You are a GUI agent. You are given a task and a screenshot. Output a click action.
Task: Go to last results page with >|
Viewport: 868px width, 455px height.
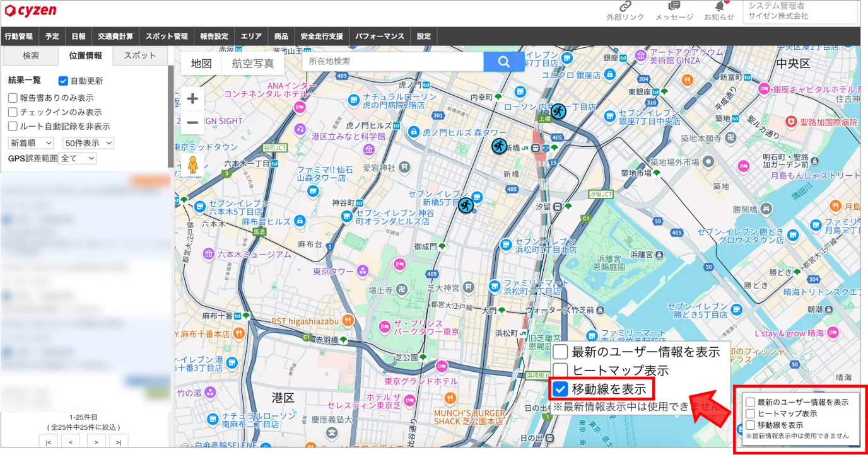119,442
